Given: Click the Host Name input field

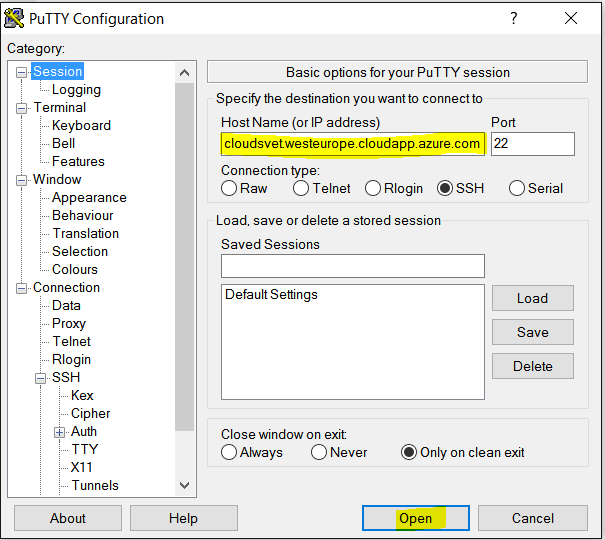Looking at the screenshot, I should click(353, 144).
